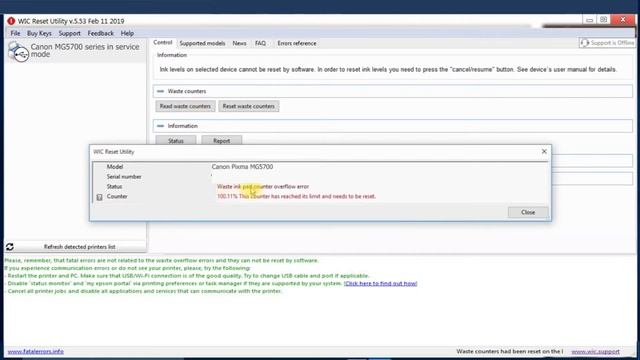Open the Feedback menu

[100, 33]
